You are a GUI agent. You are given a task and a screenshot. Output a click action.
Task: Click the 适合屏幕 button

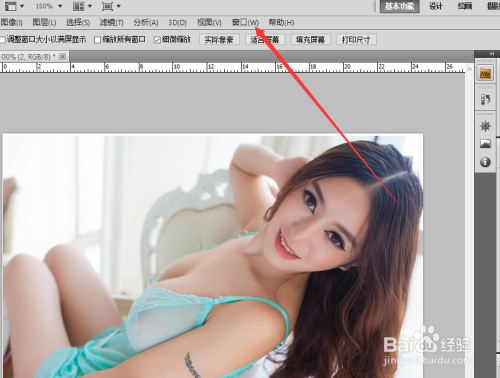[265, 40]
